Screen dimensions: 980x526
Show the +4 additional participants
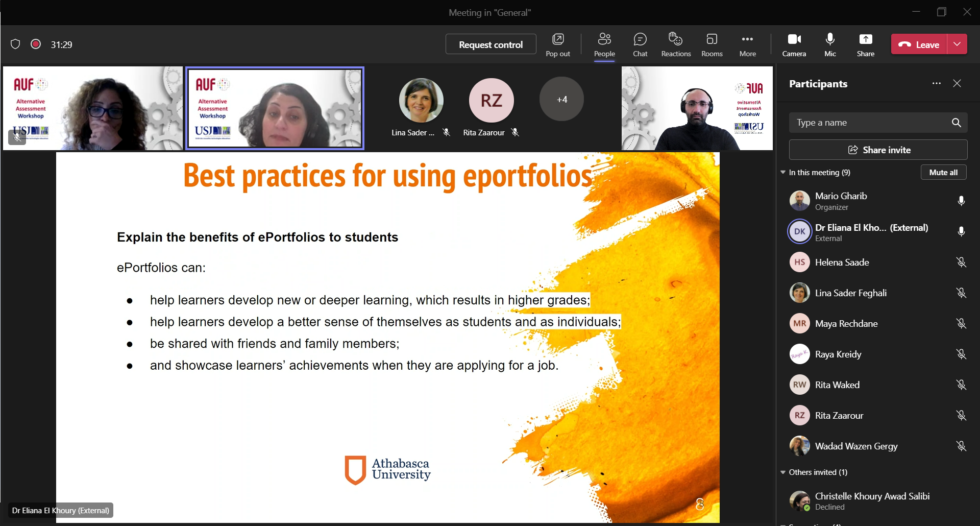pyautogui.click(x=561, y=99)
